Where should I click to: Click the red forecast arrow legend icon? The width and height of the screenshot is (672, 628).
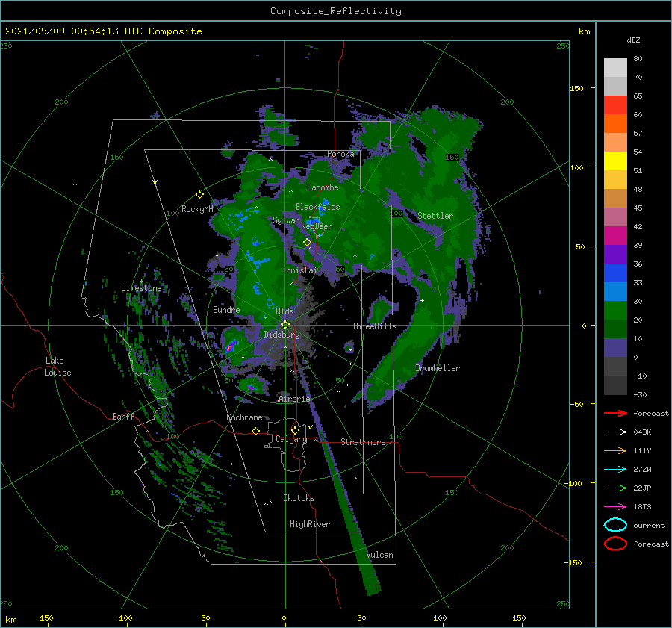pyautogui.click(x=615, y=413)
